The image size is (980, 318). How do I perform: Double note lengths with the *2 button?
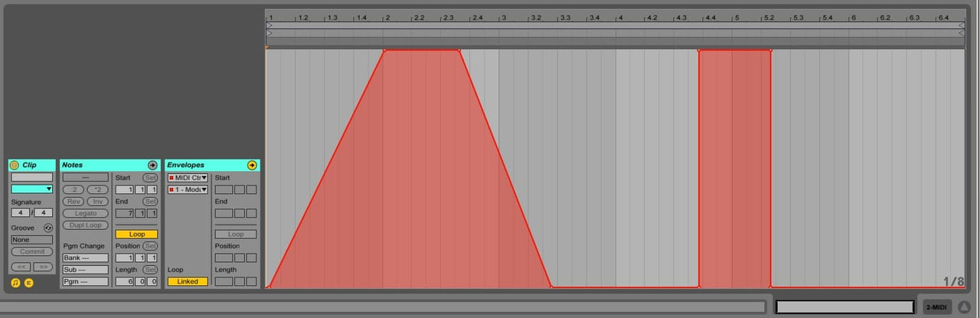point(97,189)
